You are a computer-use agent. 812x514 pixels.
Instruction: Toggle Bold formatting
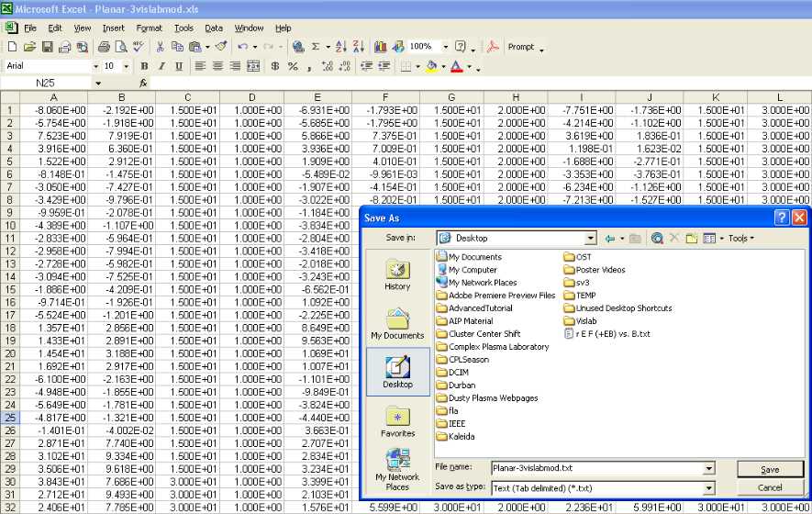click(x=144, y=67)
